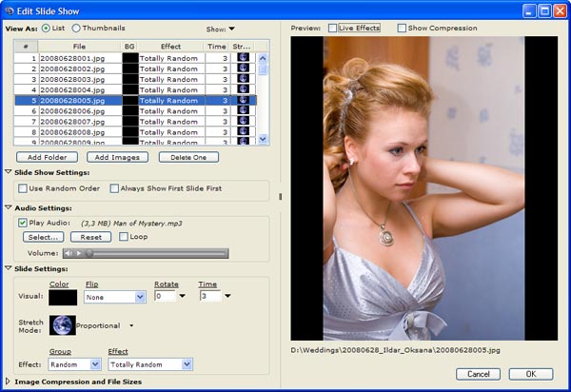Image resolution: width=571 pixels, height=392 pixels.
Task: Uncheck the Play Audio checkbox
Action: 23,223
